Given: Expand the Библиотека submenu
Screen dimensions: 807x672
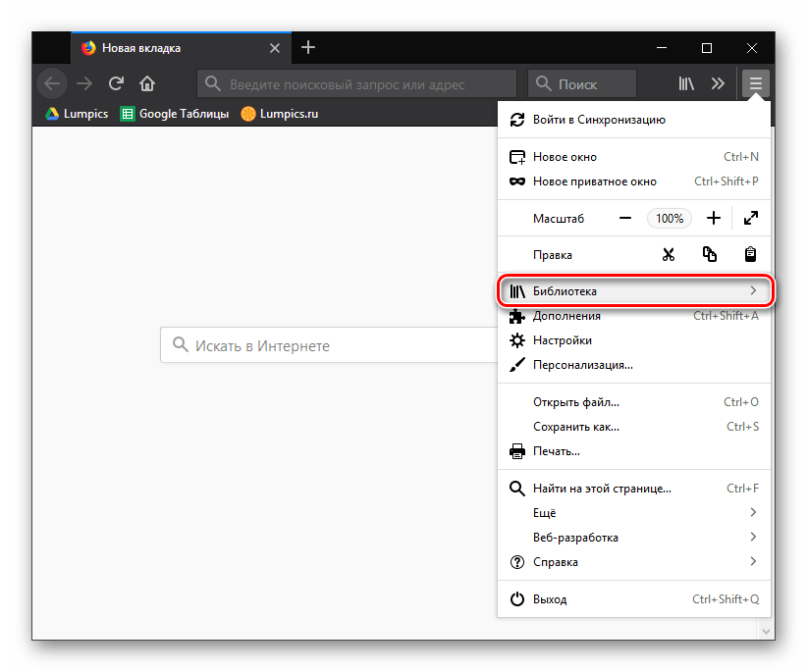Looking at the screenshot, I should point(634,291).
